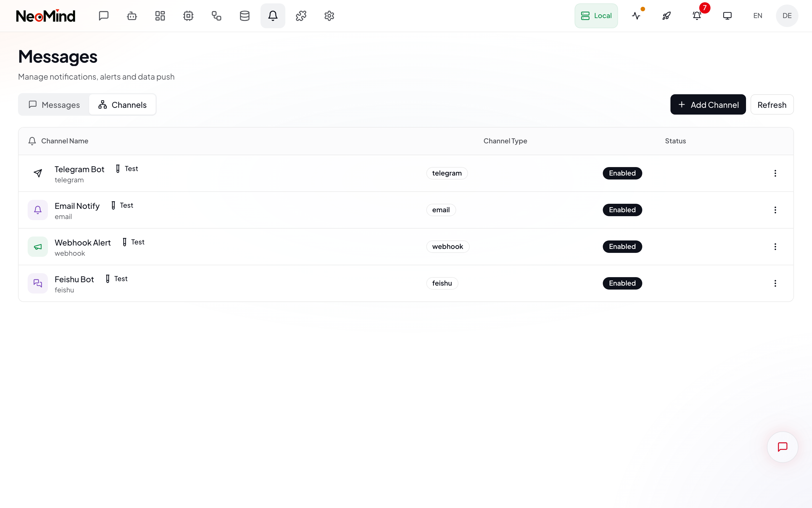Image resolution: width=812 pixels, height=508 pixels.
Task: Click the webhook channel type tag
Action: tap(448, 247)
